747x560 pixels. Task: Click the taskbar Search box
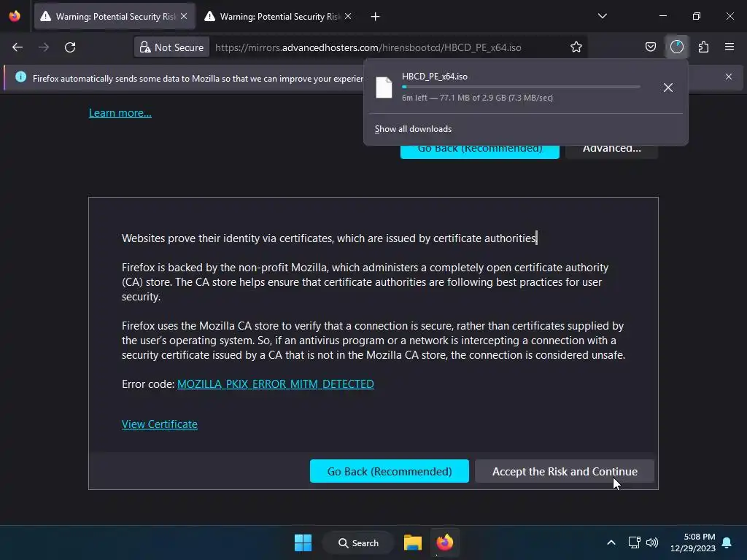(358, 542)
